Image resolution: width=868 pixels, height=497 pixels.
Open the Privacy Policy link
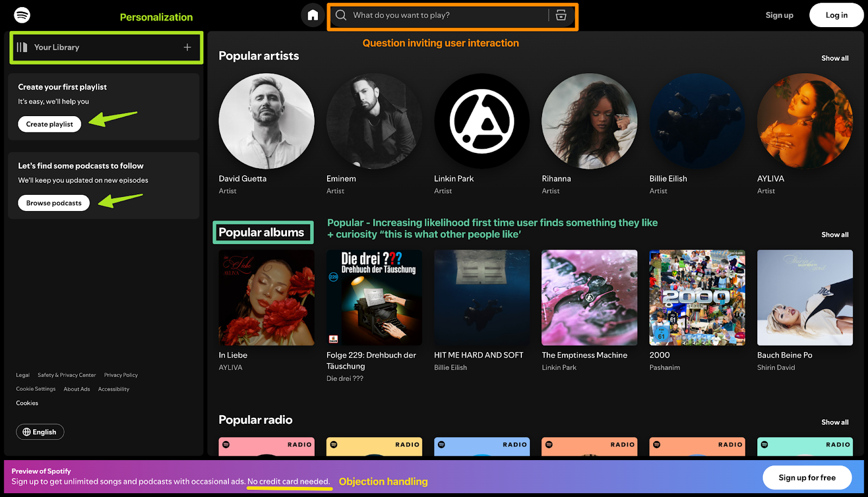pos(120,375)
